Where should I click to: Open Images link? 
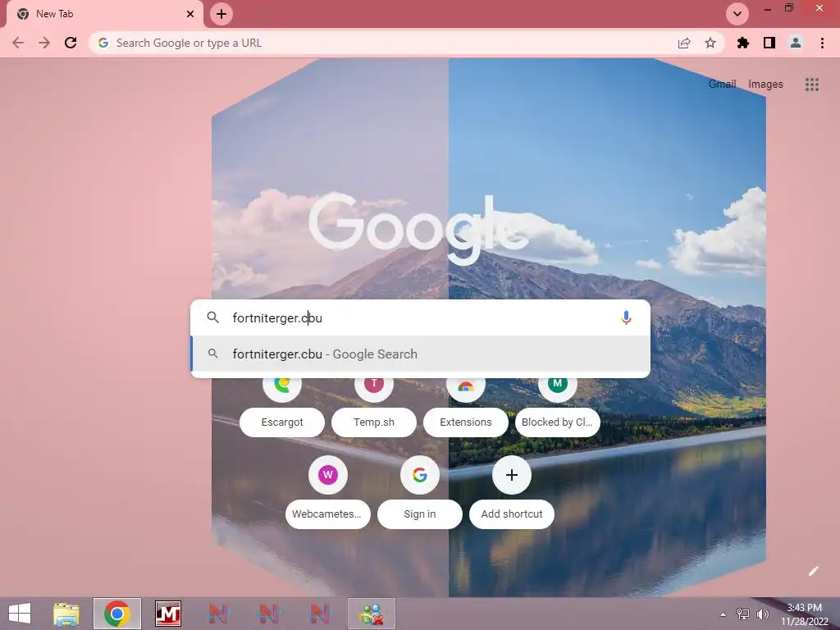(765, 84)
